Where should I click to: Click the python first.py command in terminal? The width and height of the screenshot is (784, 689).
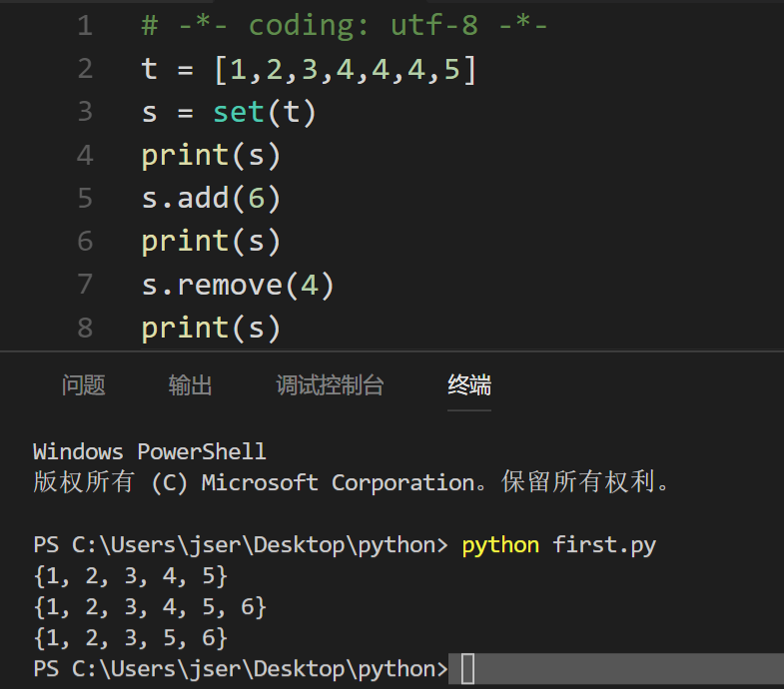point(559,545)
